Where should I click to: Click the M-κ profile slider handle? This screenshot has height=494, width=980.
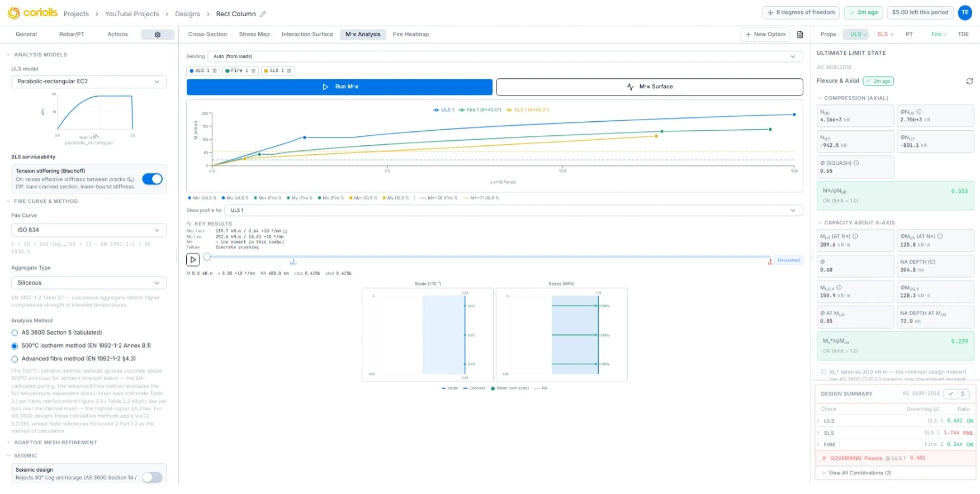[x=207, y=257]
